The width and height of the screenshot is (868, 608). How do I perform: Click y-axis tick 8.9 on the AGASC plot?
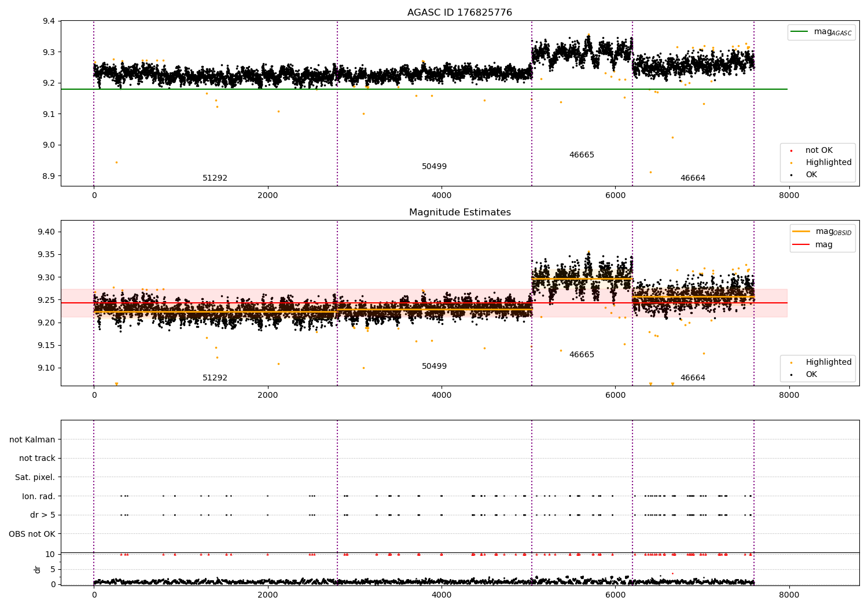tap(49, 176)
